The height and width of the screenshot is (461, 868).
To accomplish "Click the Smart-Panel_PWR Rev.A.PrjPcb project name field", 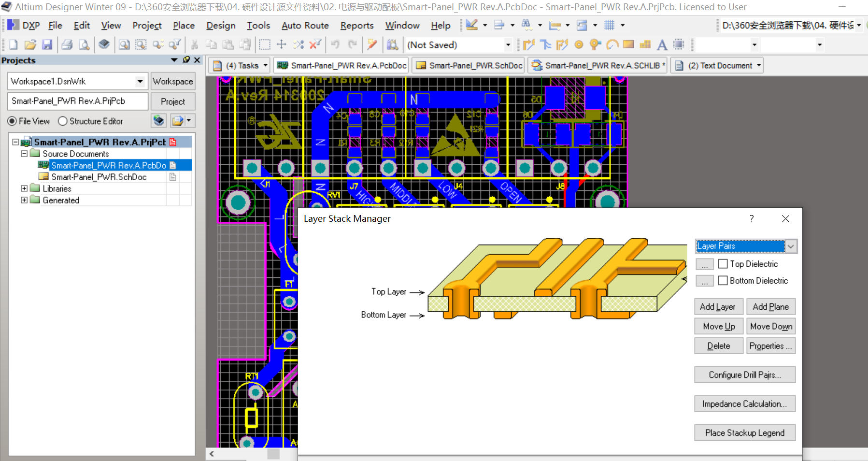I will click(78, 101).
